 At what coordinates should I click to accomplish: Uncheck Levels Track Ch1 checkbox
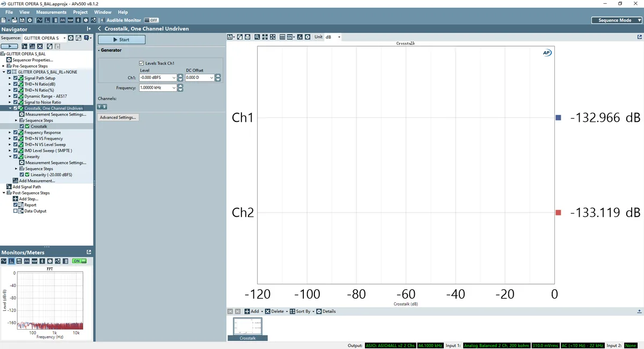point(142,63)
